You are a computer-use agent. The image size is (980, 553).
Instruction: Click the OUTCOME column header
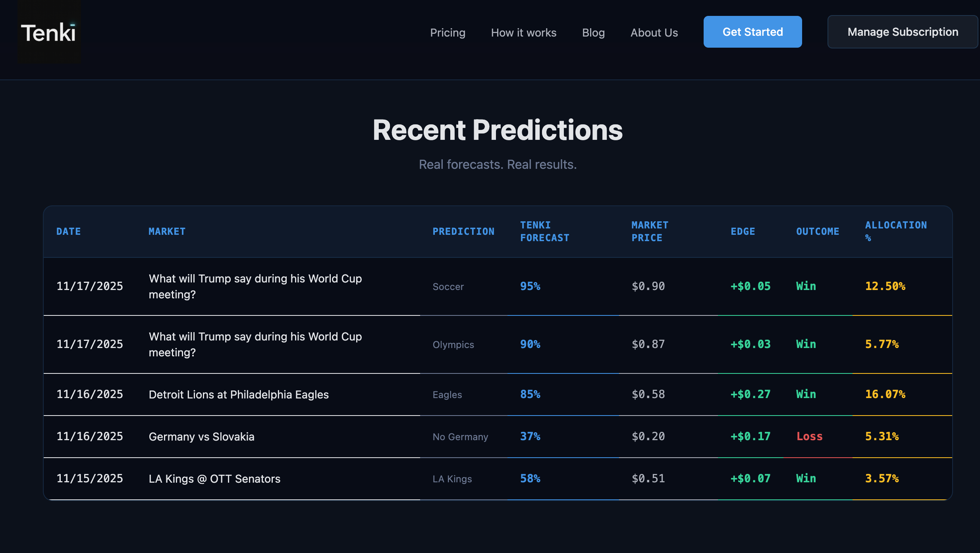pyautogui.click(x=818, y=231)
